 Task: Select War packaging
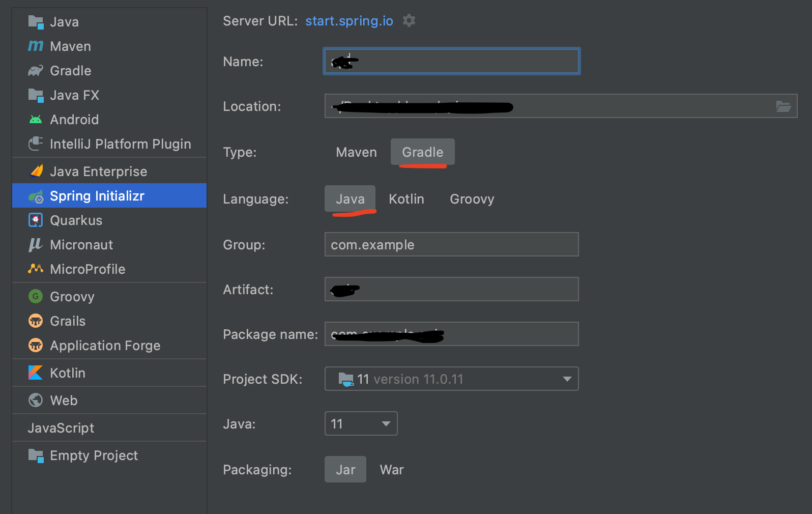click(x=392, y=470)
